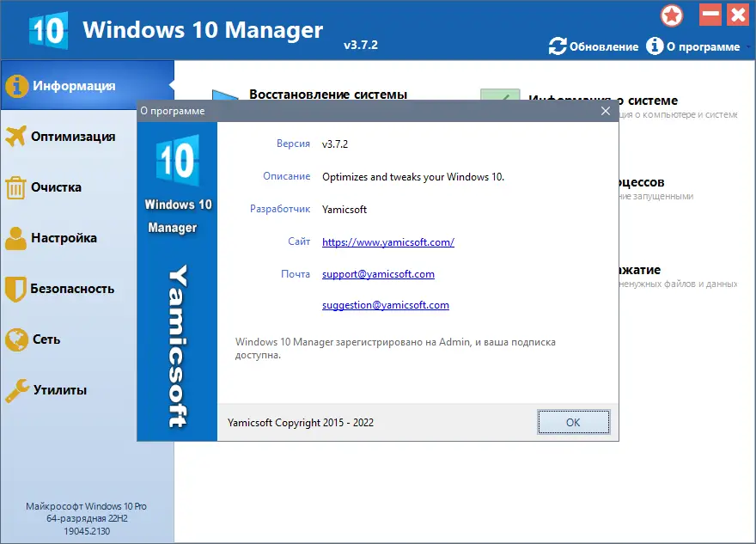The height and width of the screenshot is (544, 756).
Task: Click the trash can Cleanup icon
Action: 15,187
